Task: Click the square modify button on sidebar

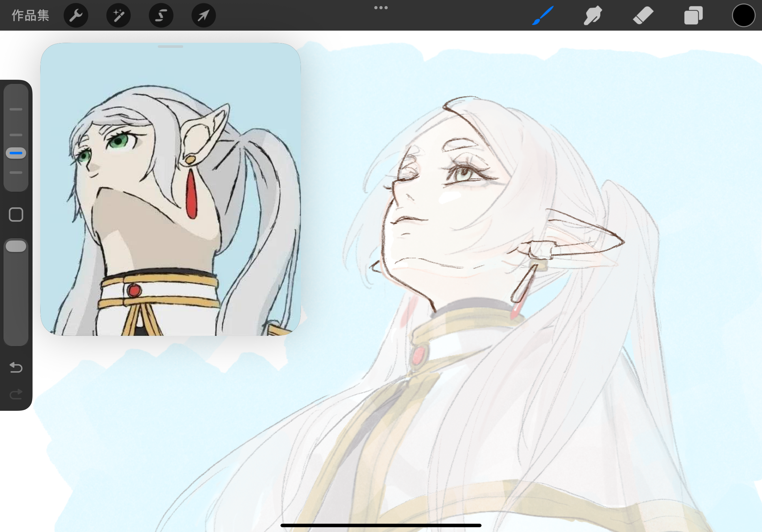Action: coord(16,215)
